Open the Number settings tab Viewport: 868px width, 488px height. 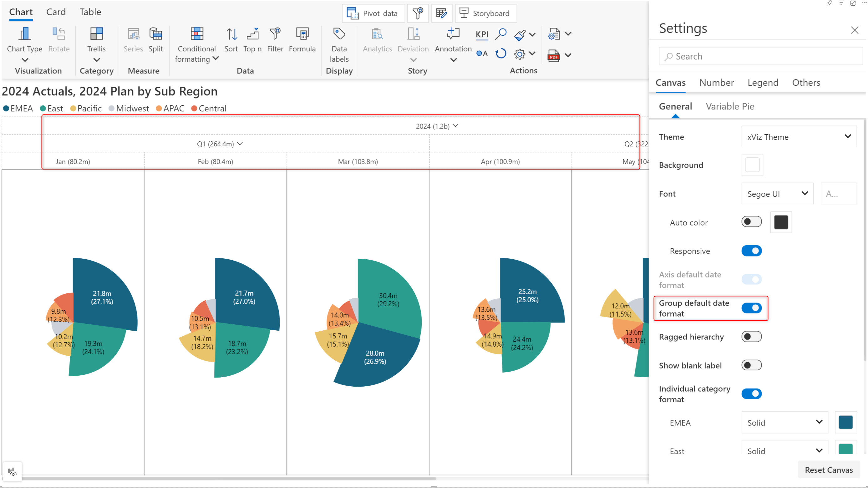coord(716,83)
